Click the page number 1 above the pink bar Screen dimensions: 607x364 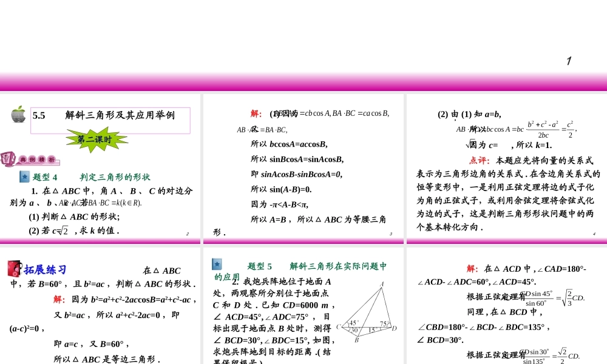click(569, 61)
